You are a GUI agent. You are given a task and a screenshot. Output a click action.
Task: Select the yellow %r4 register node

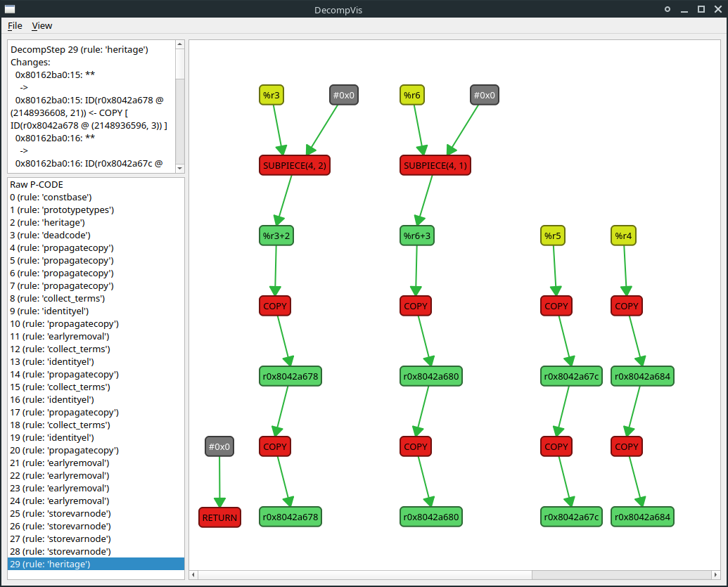tap(623, 236)
